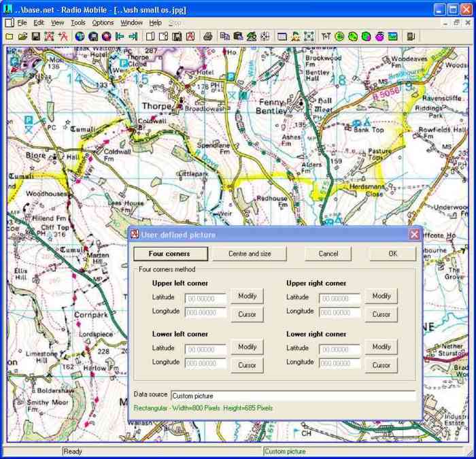Click the Paste clipboard toolbar icon
This screenshot has height=459, width=476.
[238, 37]
